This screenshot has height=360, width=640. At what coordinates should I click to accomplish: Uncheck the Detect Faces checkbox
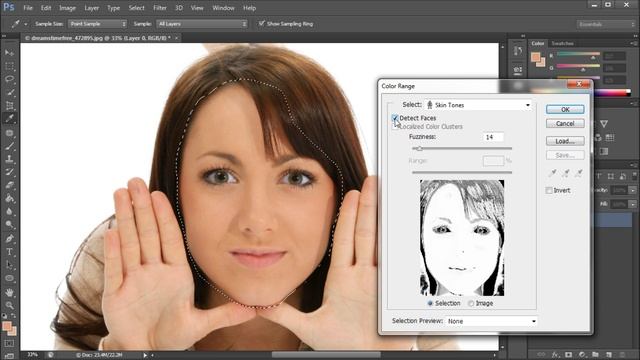[x=395, y=118]
